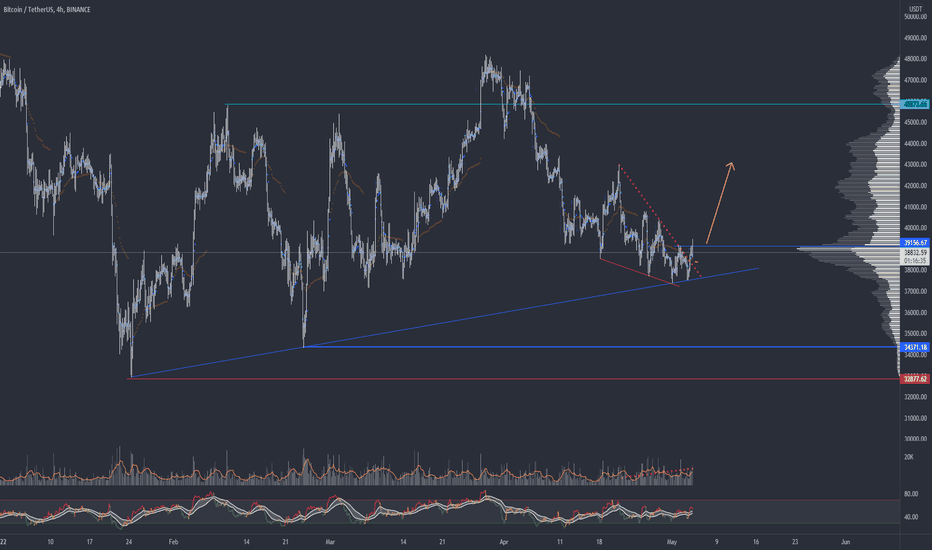Click the 31000.00 price axis label

[915, 418]
